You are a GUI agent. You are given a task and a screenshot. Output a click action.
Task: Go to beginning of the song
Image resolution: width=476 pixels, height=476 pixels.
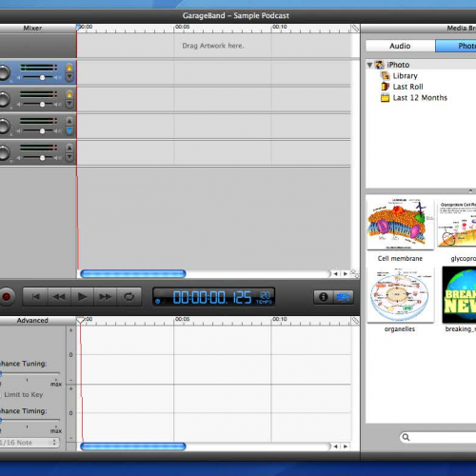click(35, 297)
